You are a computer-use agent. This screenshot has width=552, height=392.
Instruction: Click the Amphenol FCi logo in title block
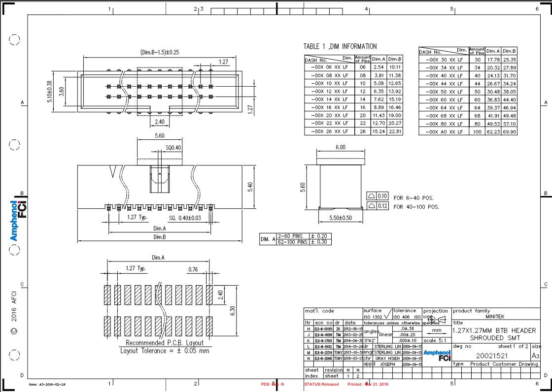437,356
